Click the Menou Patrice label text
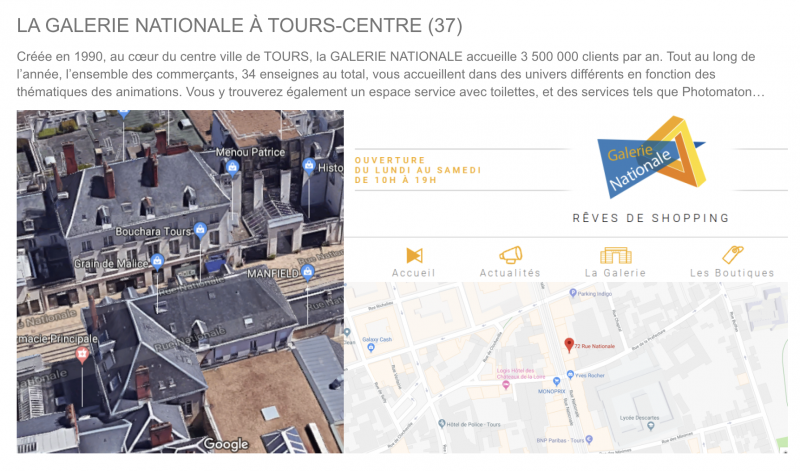 pos(250,152)
